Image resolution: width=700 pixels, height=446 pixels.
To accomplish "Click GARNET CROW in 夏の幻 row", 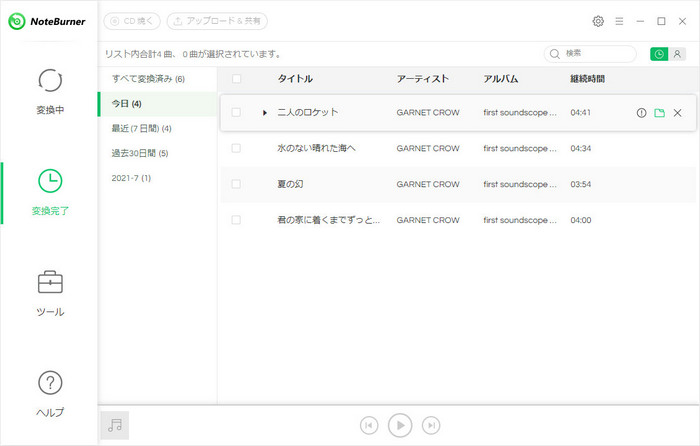I will tap(428, 184).
